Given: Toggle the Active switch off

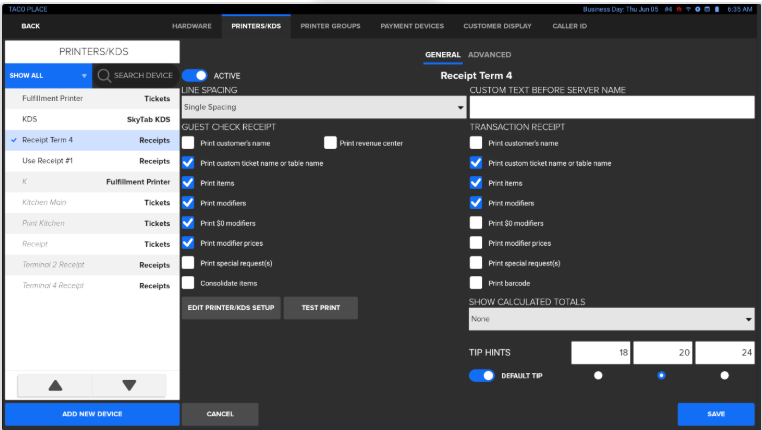Looking at the screenshot, I should click(x=194, y=75).
